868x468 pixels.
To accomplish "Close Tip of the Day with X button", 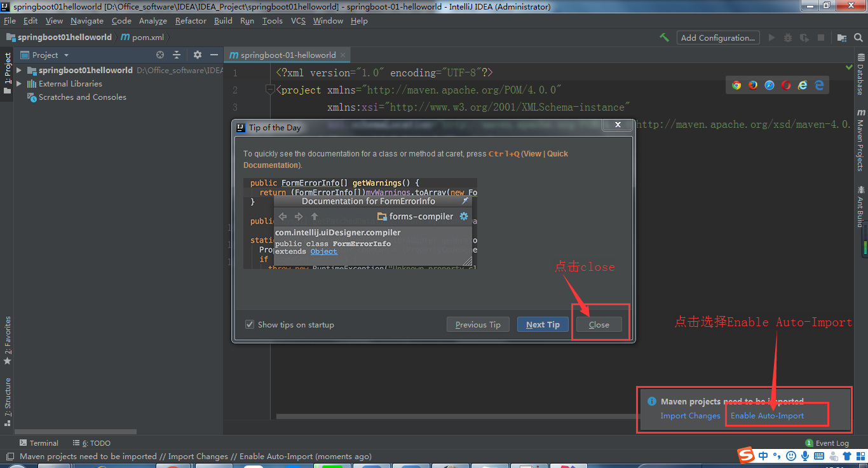I will 617,125.
